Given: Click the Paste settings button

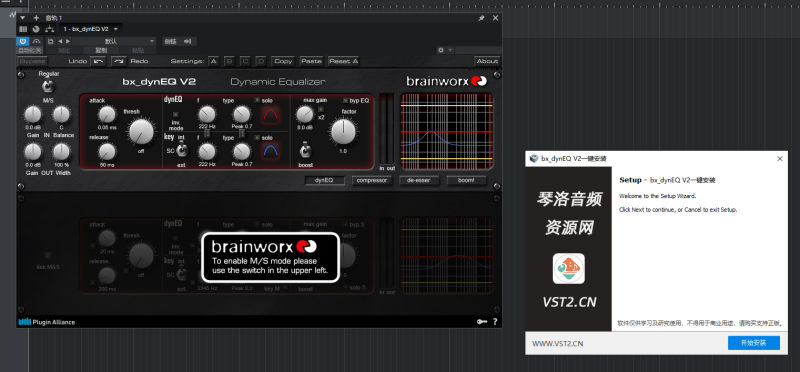Looking at the screenshot, I should coord(311,61).
